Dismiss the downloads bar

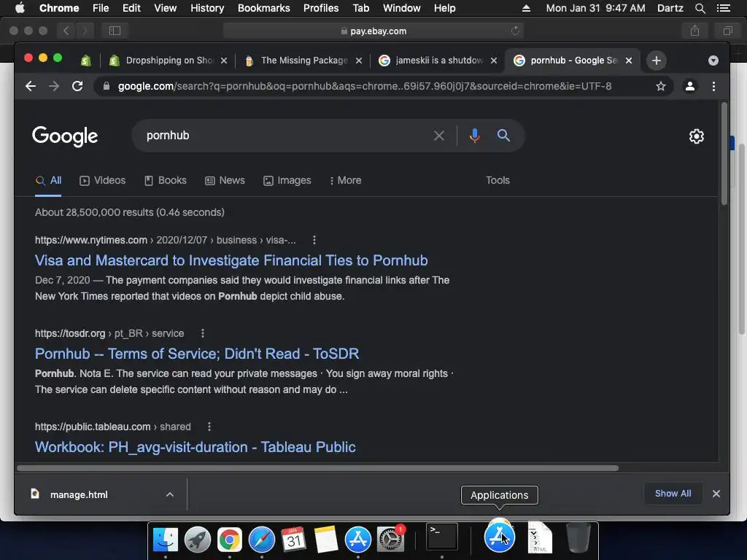tap(716, 494)
